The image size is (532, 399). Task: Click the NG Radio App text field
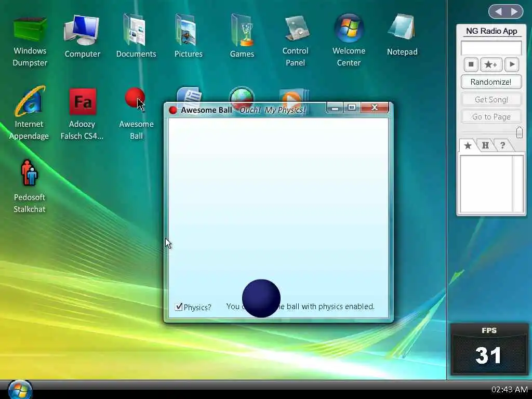pos(491,48)
